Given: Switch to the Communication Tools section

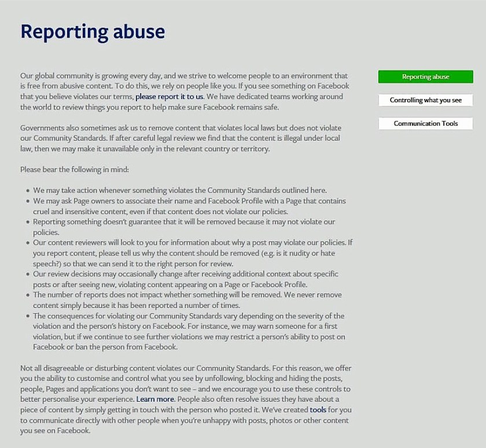Looking at the screenshot, I should [x=425, y=123].
